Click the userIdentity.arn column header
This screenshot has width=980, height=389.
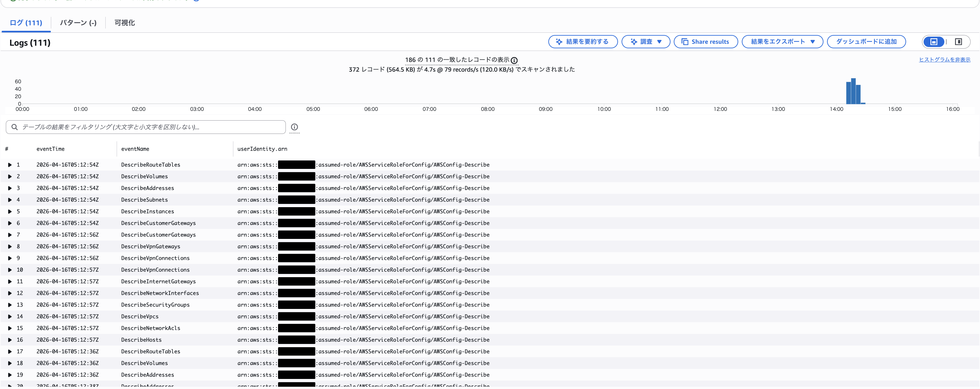[x=262, y=149]
